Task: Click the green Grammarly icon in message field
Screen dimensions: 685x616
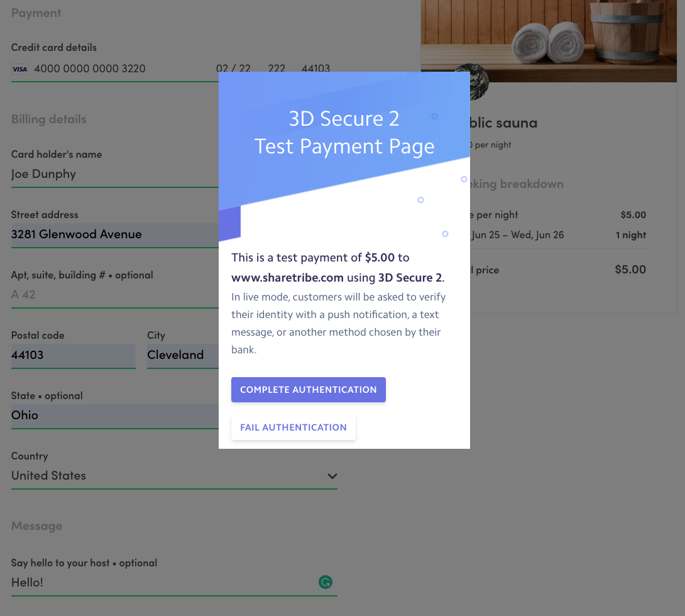Action: coord(325,583)
